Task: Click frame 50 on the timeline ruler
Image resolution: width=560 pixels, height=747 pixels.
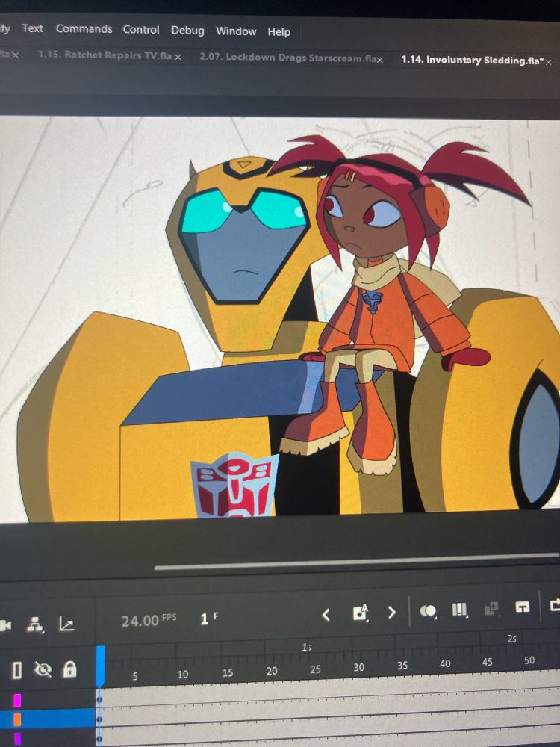Action: tap(529, 660)
